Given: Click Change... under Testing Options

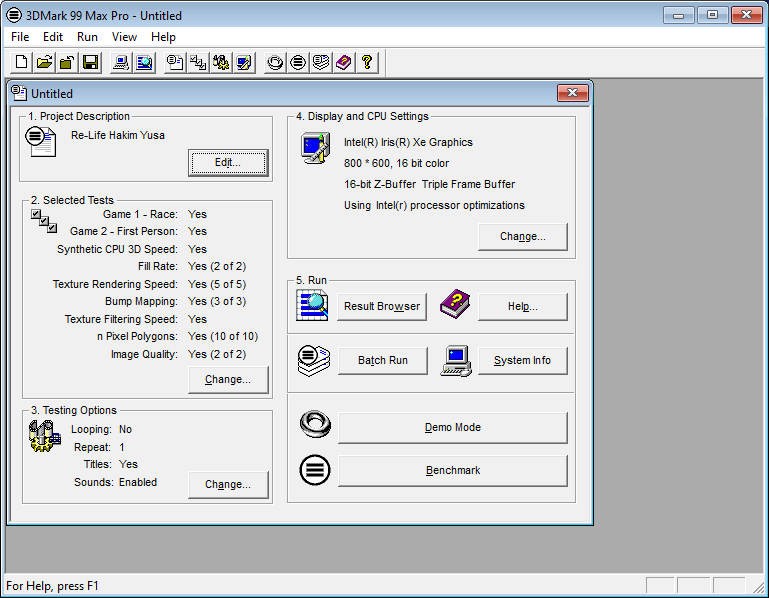Looking at the screenshot, I should tap(228, 484).
